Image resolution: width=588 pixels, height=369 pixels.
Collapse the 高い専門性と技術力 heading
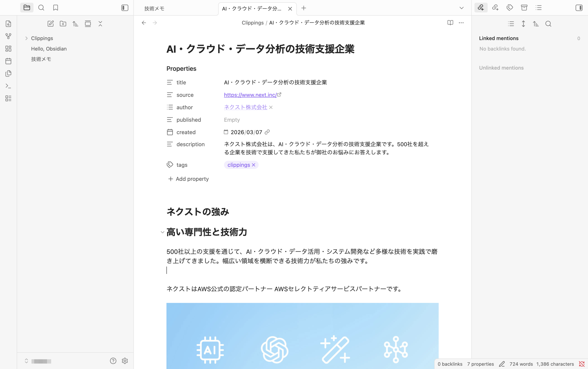tap(162, 232)
